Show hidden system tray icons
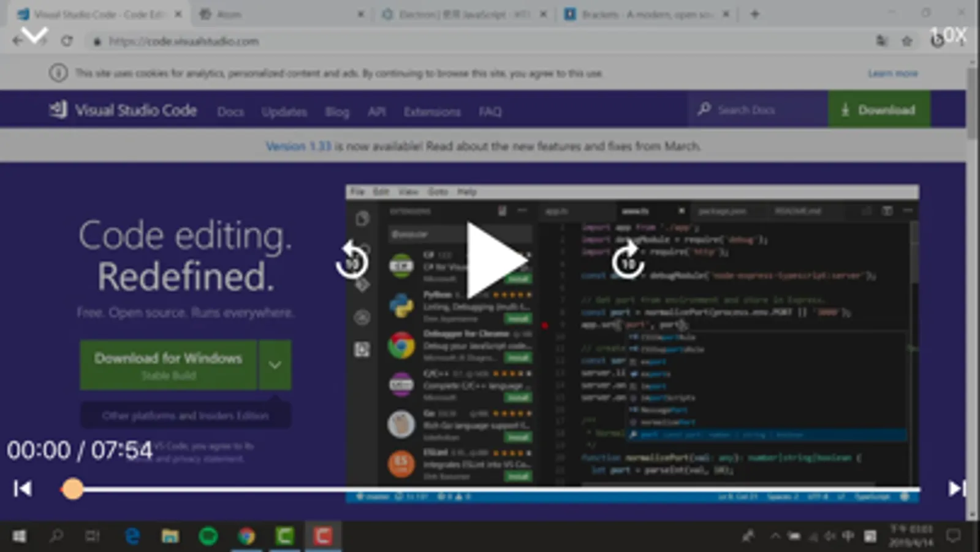The width and height of the screenshot is (980, 552). [x=775, y=537]
